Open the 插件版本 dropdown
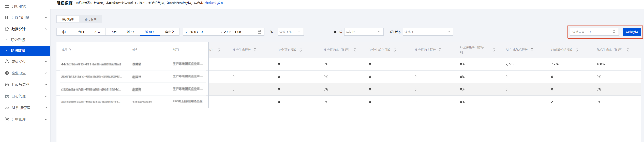This screenshot has width=644, height=142. 427,32
